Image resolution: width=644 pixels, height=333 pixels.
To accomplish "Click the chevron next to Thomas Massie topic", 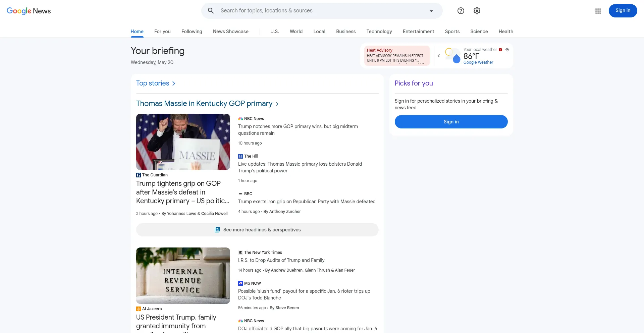I will click(x=277, y=104).
